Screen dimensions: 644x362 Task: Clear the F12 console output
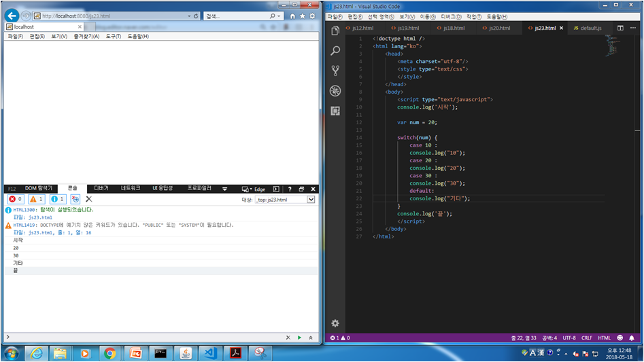point(88,199)
